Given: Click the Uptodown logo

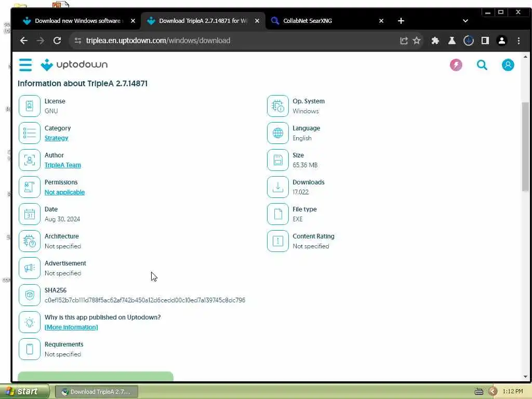Looking at the screenshot, I should tap(74, 64).
